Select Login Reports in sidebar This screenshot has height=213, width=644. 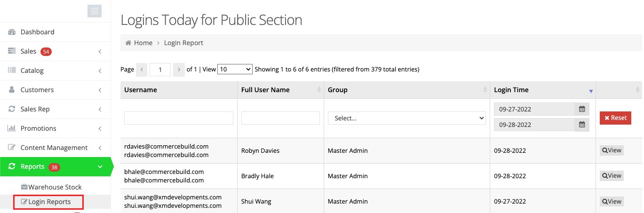(49, 202)
